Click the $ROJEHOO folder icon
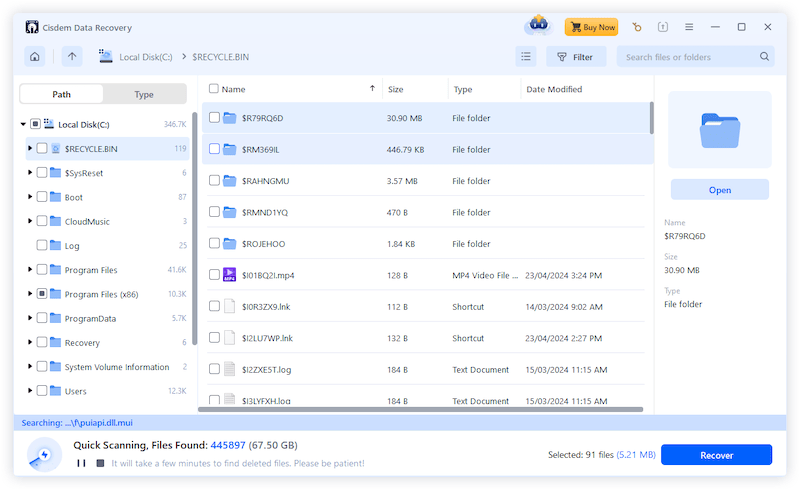 click(230, 243)
